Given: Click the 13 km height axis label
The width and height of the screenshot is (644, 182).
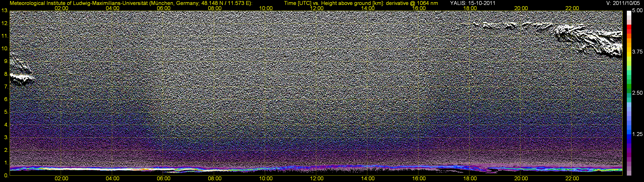Looking at the screenshot, I should click(5, 10).
